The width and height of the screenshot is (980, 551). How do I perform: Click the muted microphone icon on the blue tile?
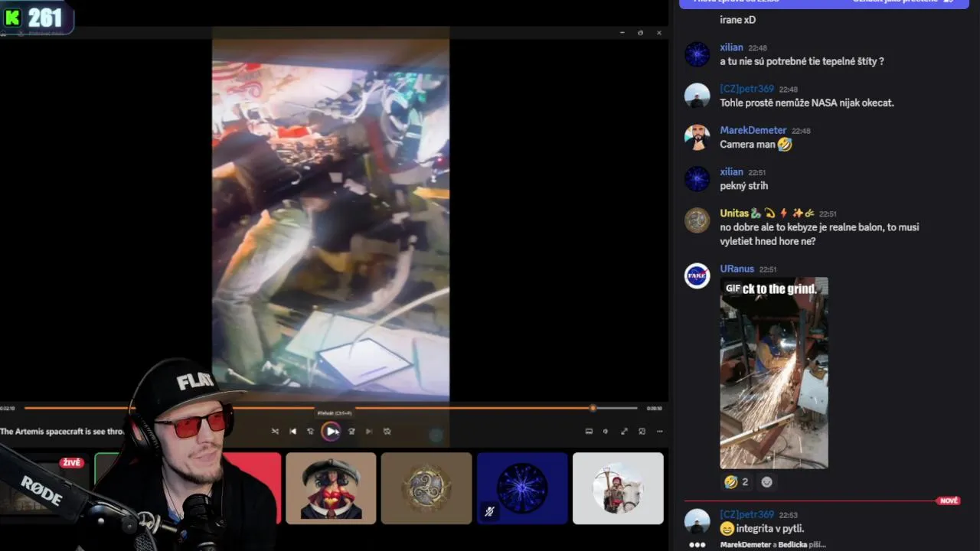(x=489, y=511)
